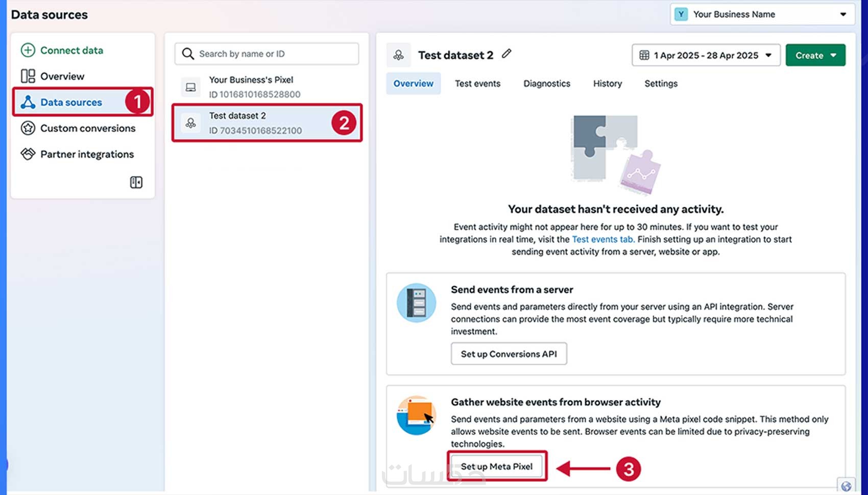Switch to the Overview tab
868x495 pixels.
tap(413, 83)
